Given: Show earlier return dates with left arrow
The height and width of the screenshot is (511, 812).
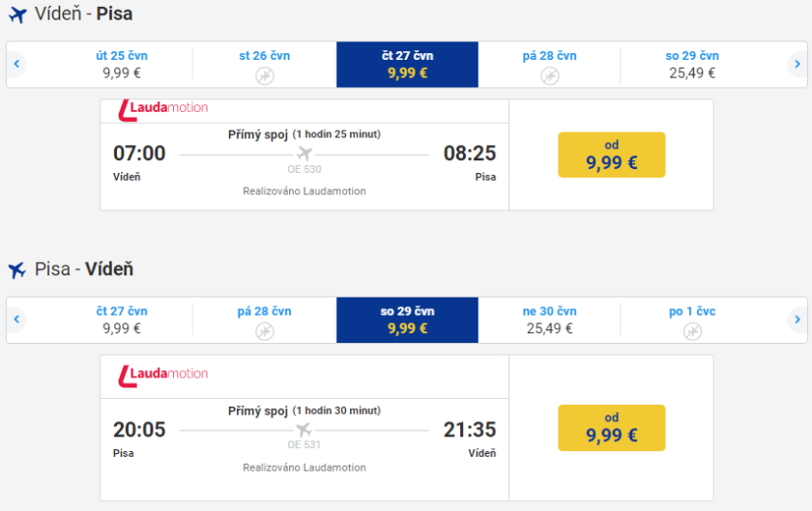Looking at the screenshot, I should click(x=16, y=320).
